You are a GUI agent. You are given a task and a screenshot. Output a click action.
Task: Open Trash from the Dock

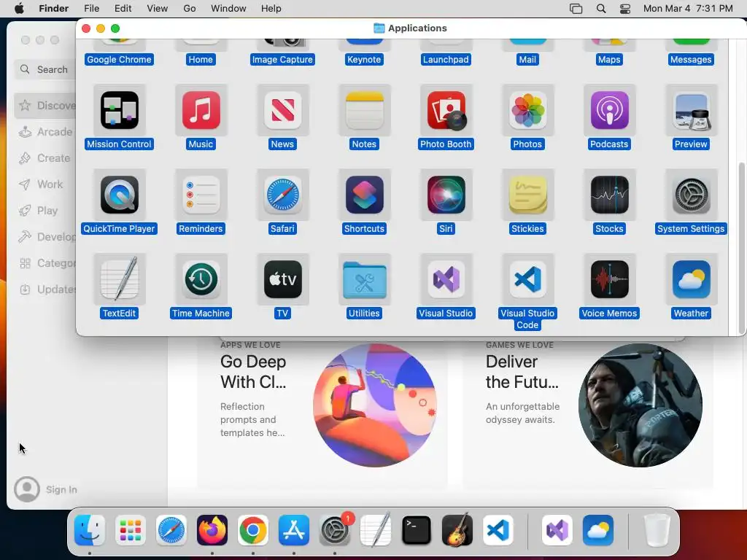(x=657, y=530)
